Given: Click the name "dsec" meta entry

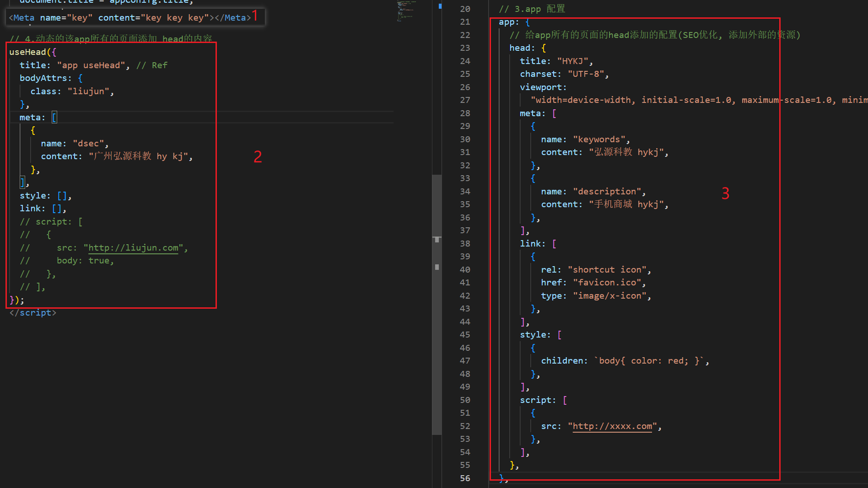Looking at the screenshot, I should [75, 144].
